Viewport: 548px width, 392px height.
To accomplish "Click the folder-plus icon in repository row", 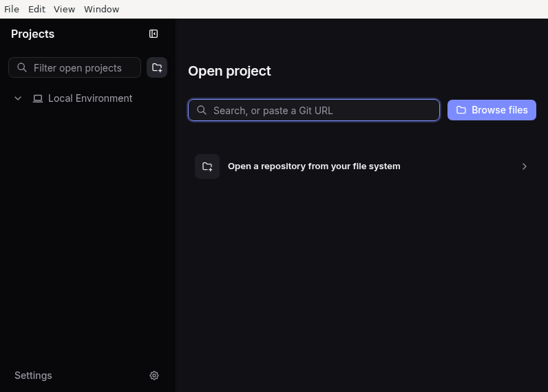I will [207, 166].
